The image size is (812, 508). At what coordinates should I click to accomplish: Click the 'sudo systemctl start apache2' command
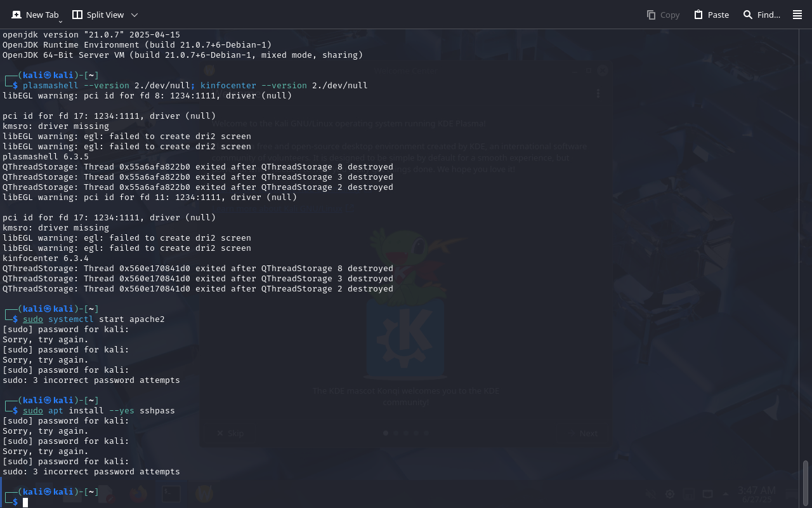tap(94, 319)
